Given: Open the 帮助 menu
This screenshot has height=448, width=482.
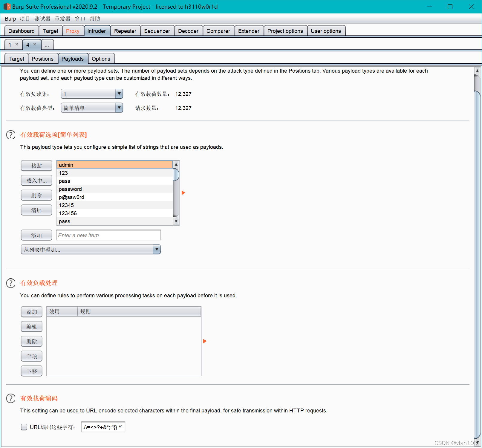Looking at the screenshot, I should 95,19.
